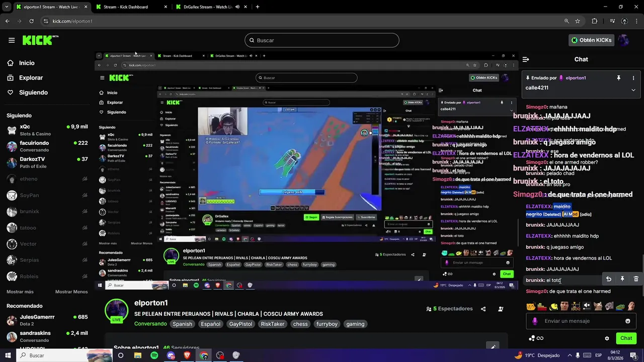Viewport: 644px width, 362px height.
Task: Go back in browser history
Action: point(8,21)
